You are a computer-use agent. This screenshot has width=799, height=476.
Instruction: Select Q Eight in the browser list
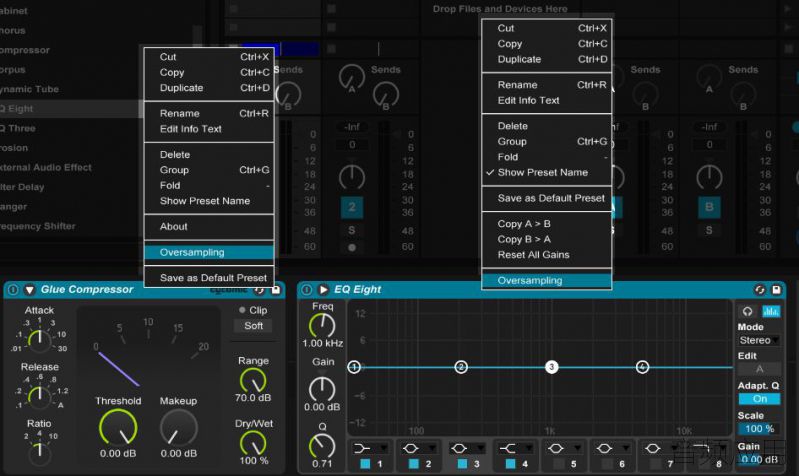pos(69,109)
